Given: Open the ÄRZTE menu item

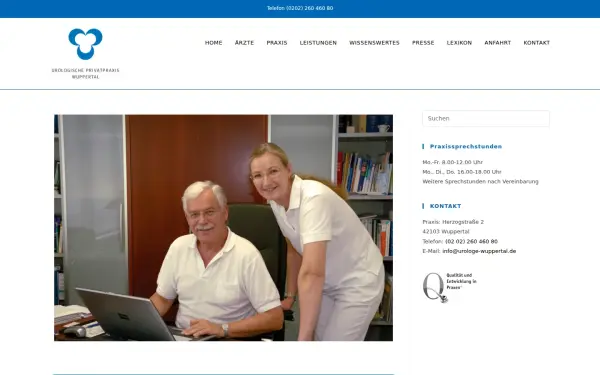Looking at the screenshot, I should [x=245, y=43].
